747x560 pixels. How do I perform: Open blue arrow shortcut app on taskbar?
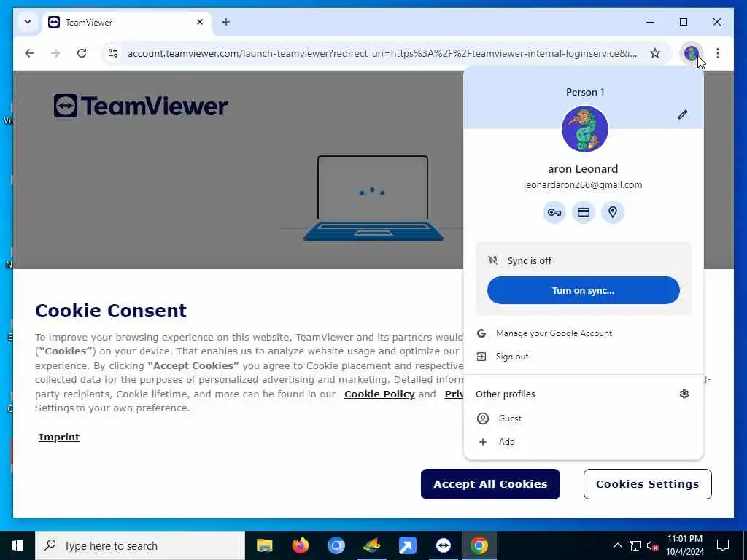coord(407,545)
